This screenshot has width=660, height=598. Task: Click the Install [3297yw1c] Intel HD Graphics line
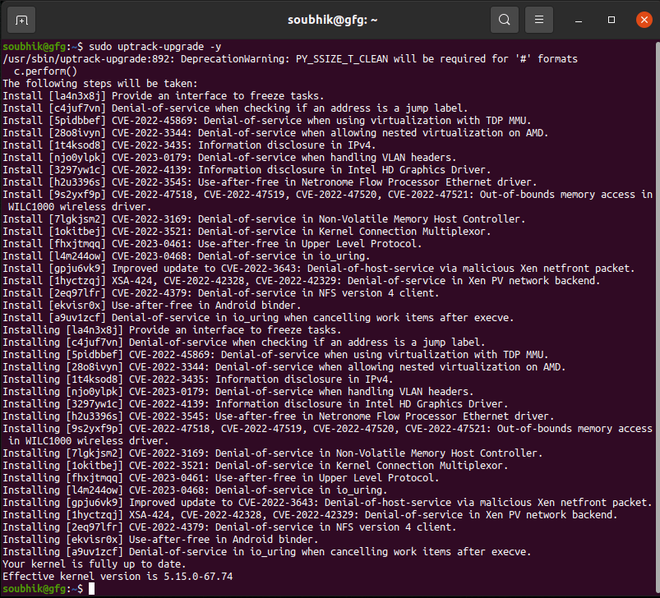click(247, 170)
